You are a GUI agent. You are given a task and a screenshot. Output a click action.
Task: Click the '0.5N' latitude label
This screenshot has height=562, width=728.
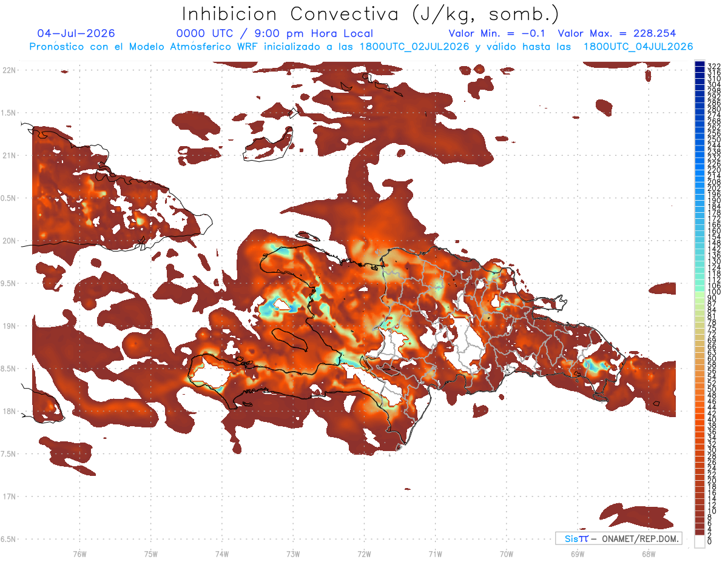point(9,198)
